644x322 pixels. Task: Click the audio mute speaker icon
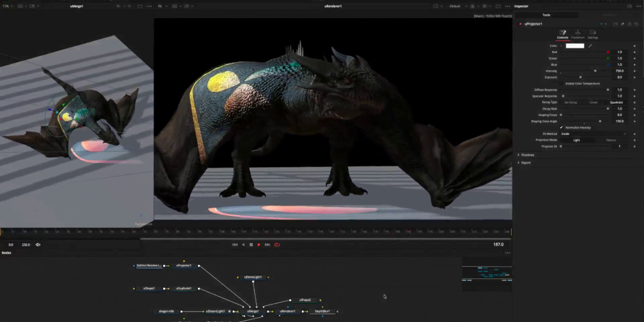[38, 245]
